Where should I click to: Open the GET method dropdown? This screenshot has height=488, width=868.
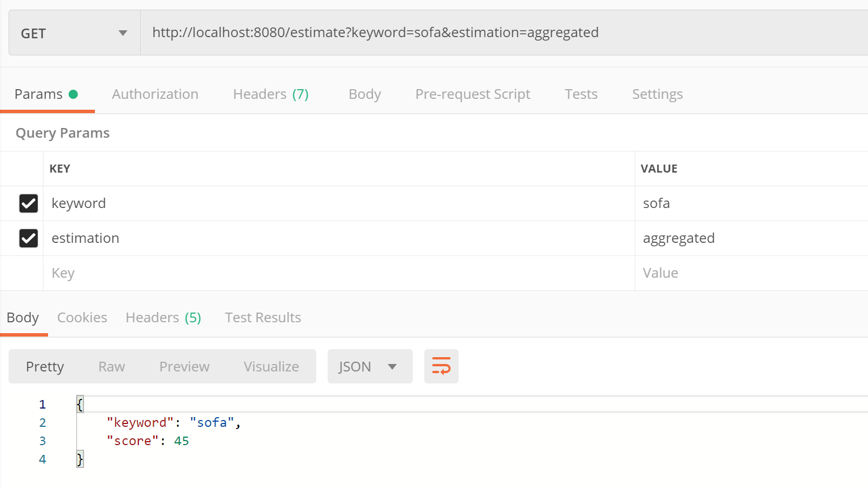click(74, 33)
